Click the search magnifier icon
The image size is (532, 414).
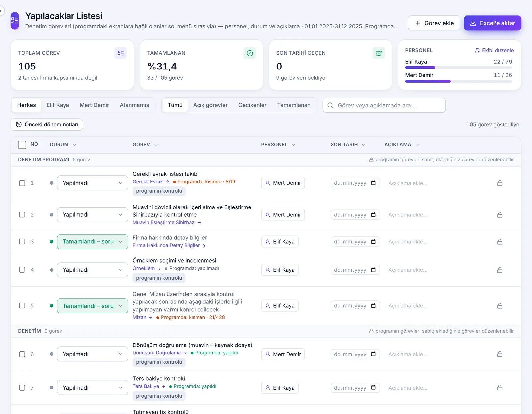click(x=330, y=105)
